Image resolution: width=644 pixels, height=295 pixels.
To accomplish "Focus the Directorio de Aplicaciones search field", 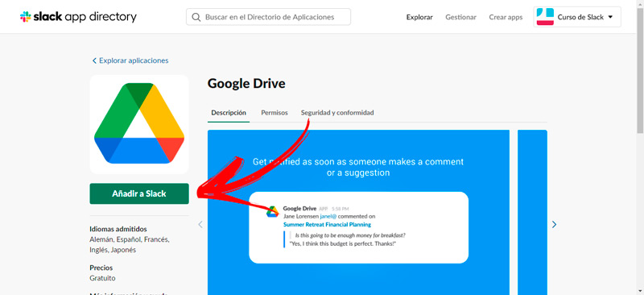I will [269, 17].
